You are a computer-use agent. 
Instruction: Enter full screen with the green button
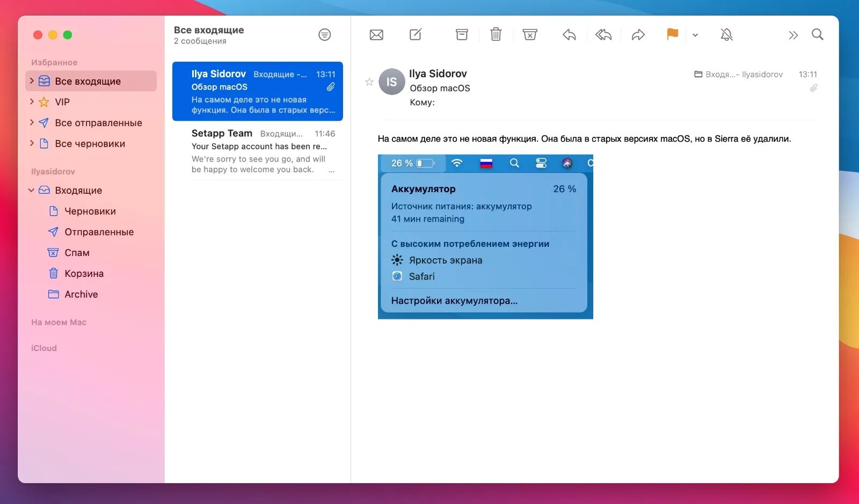click(x=68, y=35)
